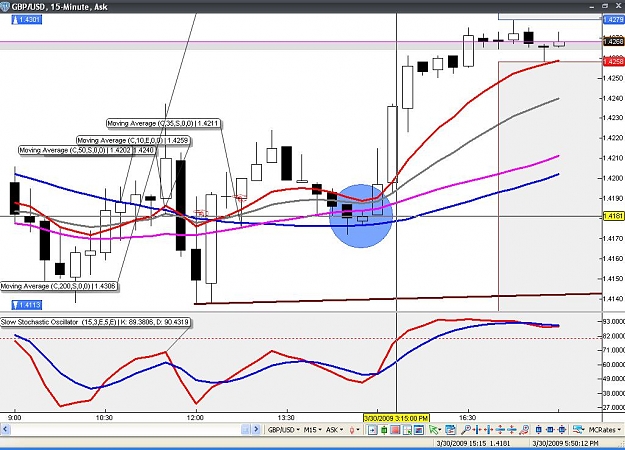Select the Moving Average (C,10,E,0,0) label

coord(133,141)
